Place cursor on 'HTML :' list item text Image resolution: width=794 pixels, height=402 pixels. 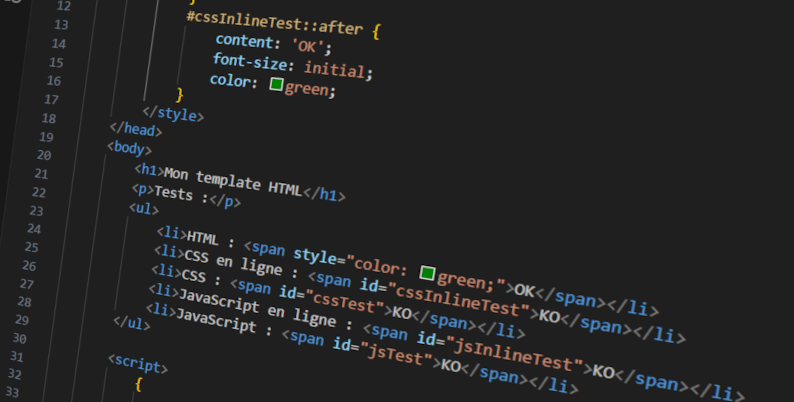[x=211, y=239]
